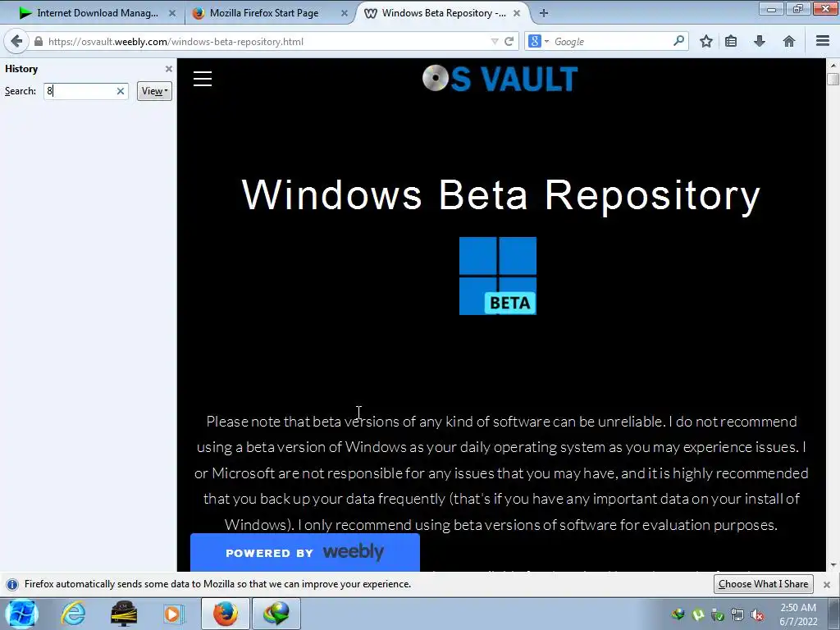Click the OS VAULT logo
840x630 pixels.
[x=500, y=79]
